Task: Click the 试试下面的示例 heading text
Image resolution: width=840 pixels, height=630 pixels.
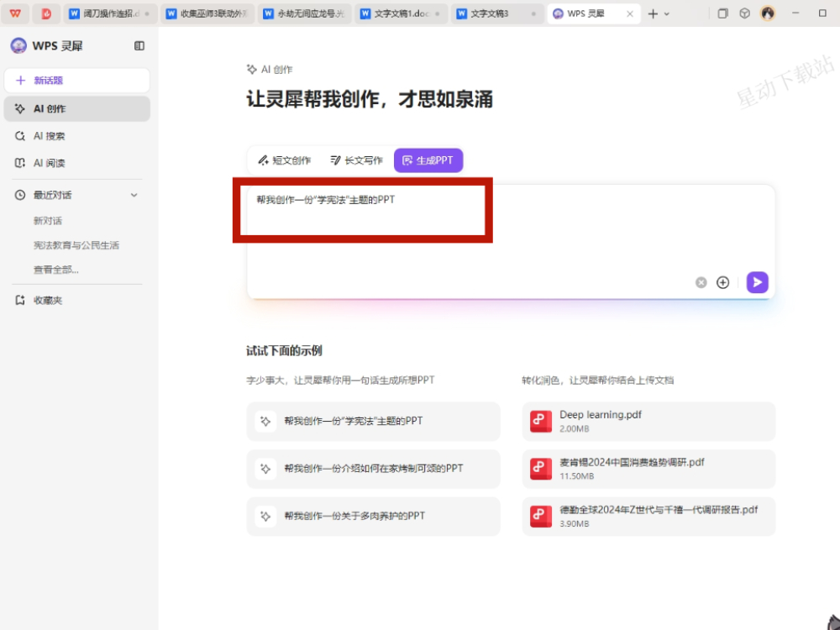Action: pyautogui.click(x=284, y=351)
